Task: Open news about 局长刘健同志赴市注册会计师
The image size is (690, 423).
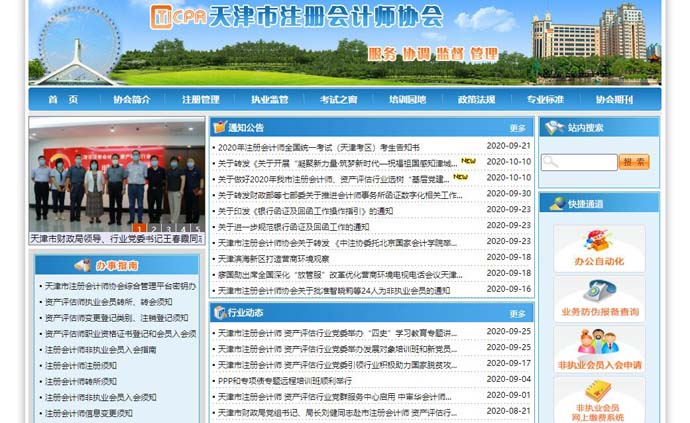Action: tap(338, 413)
